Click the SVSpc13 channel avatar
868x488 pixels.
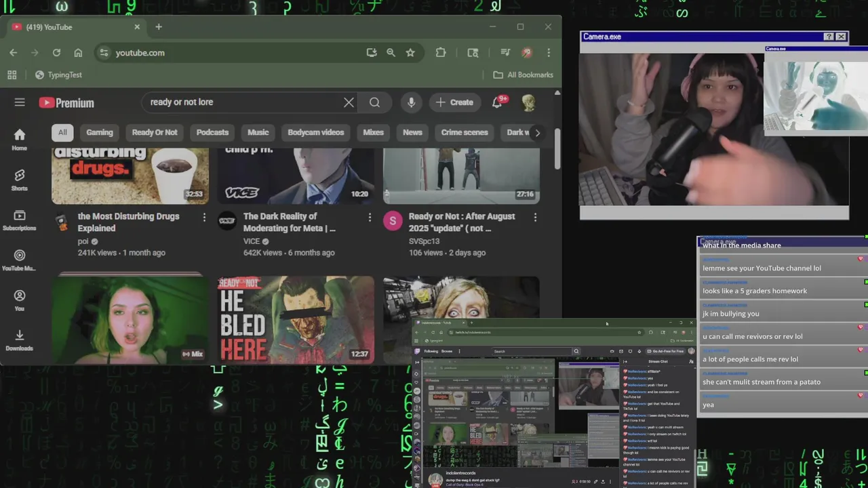point(393,221)
